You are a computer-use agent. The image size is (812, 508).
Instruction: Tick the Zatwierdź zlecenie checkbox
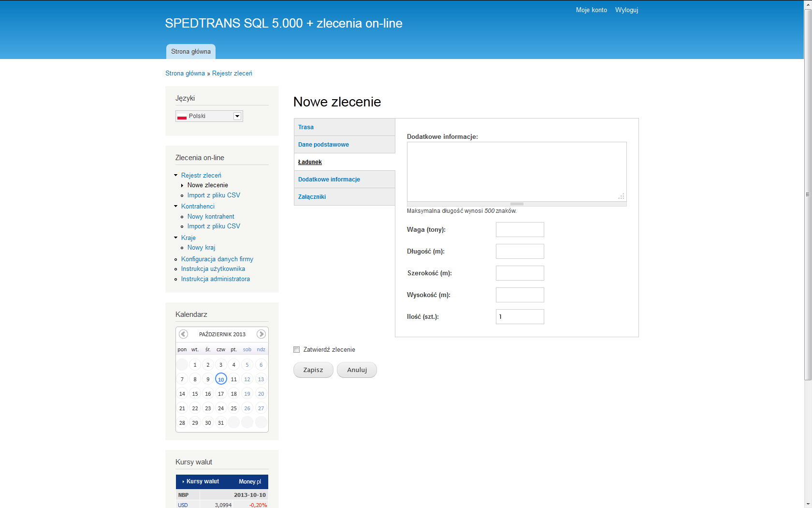click(297, 349)
